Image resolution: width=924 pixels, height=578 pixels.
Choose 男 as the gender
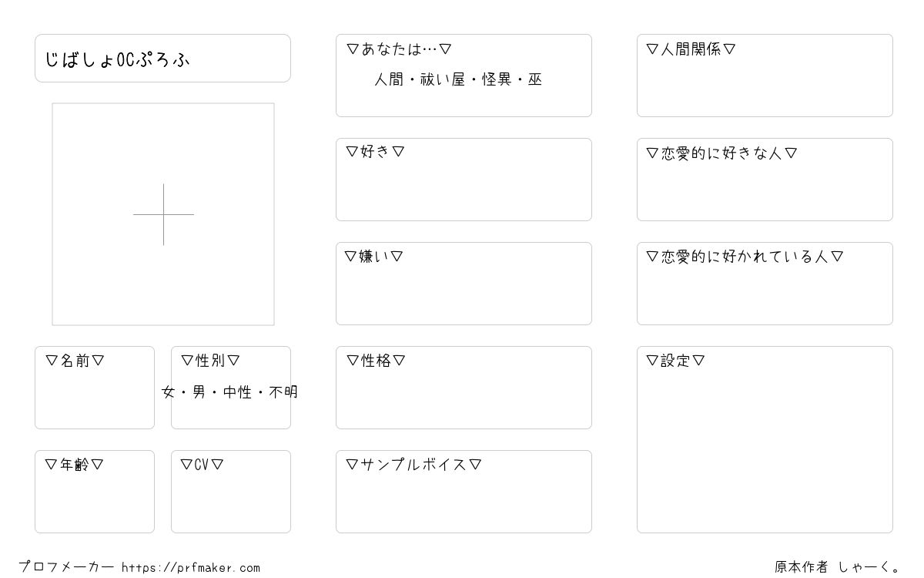[199, 392]
